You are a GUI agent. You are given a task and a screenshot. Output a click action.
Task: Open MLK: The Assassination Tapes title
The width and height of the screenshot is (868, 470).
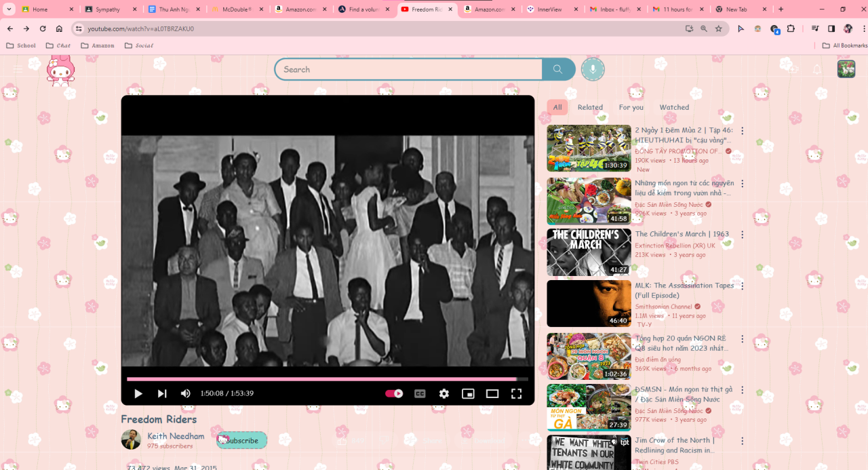tap(684, 290)
